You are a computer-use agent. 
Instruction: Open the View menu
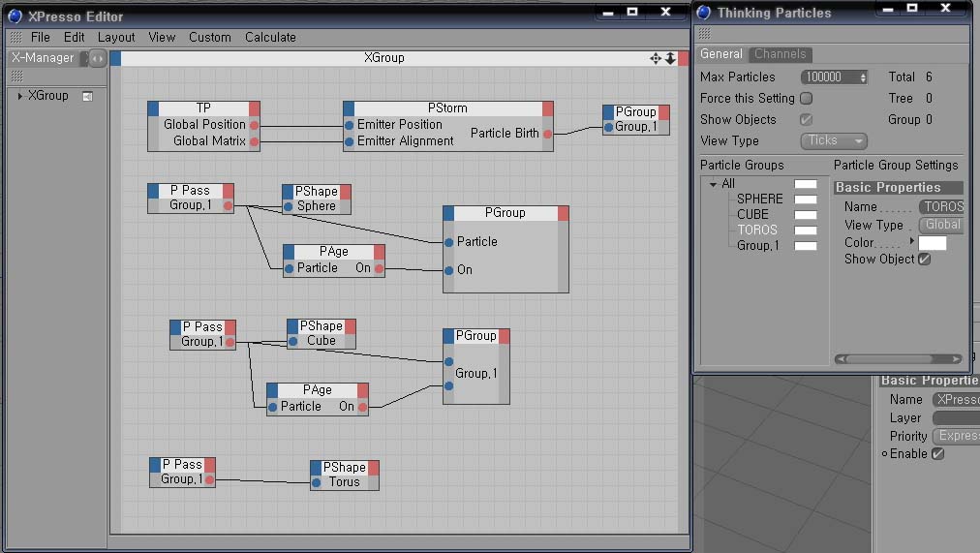[162, 38]
